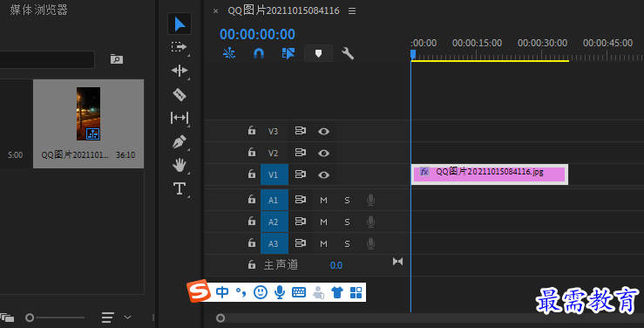Toggle lock on track V2
This screenshot has width=644, height=328.
point(252,153)
